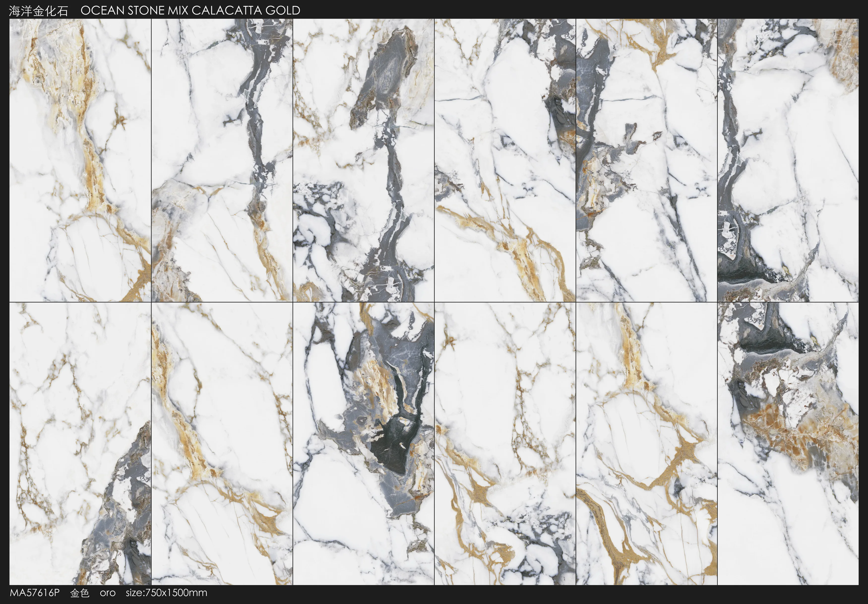Viewport: 868px width, 604px height.
Task: Select top-row fifth tile with dark gray left edge
Action: tap(647, 160)
